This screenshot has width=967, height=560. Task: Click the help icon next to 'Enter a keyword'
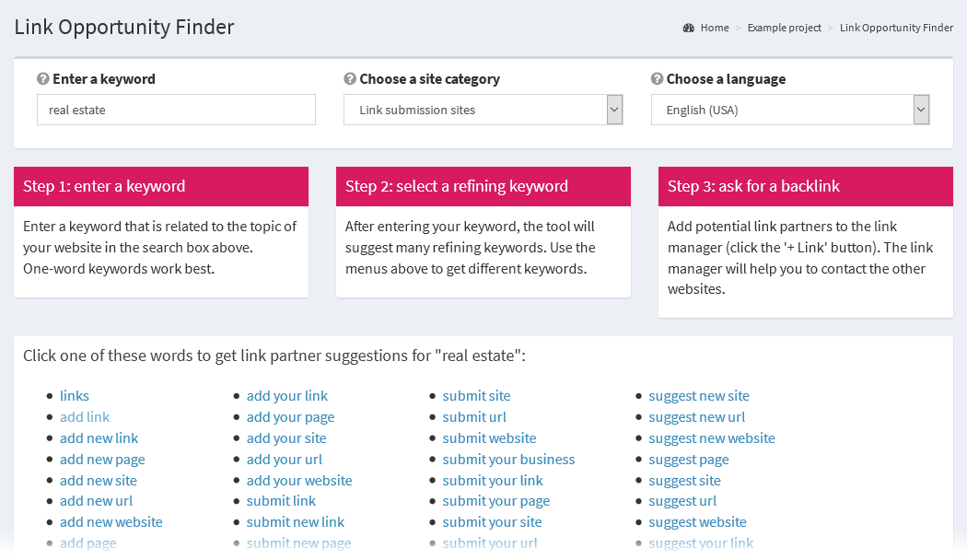click(43, 79)
